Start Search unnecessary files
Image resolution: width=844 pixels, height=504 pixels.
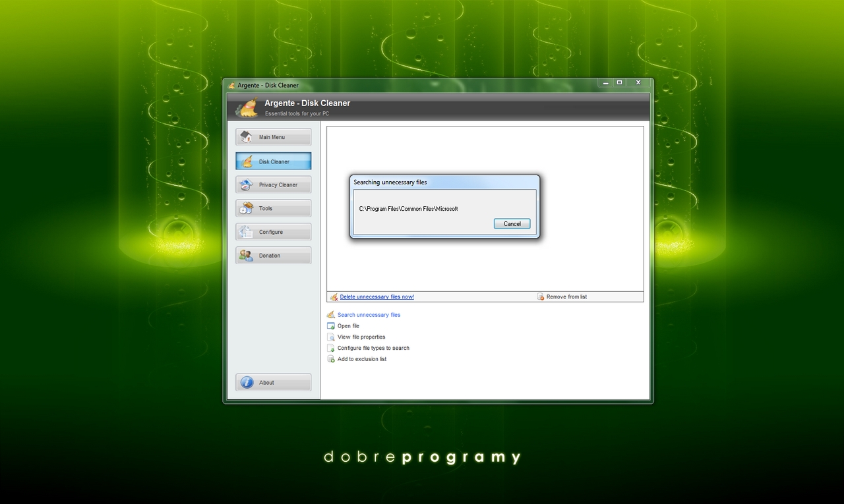pos(369,315)
